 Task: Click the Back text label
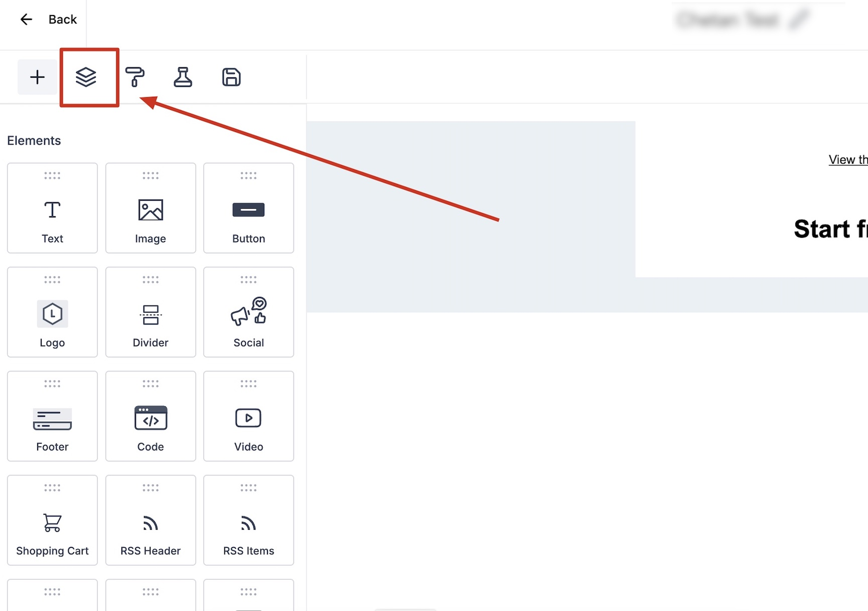63,20
